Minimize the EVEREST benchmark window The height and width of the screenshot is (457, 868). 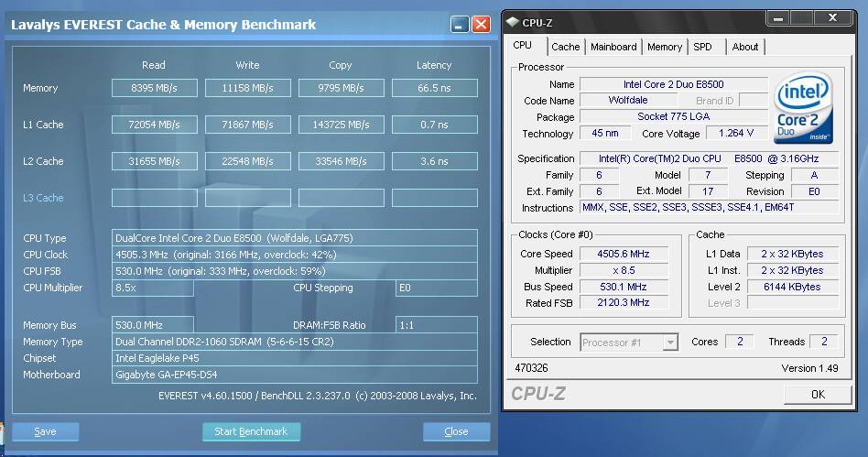coord(460,25)
